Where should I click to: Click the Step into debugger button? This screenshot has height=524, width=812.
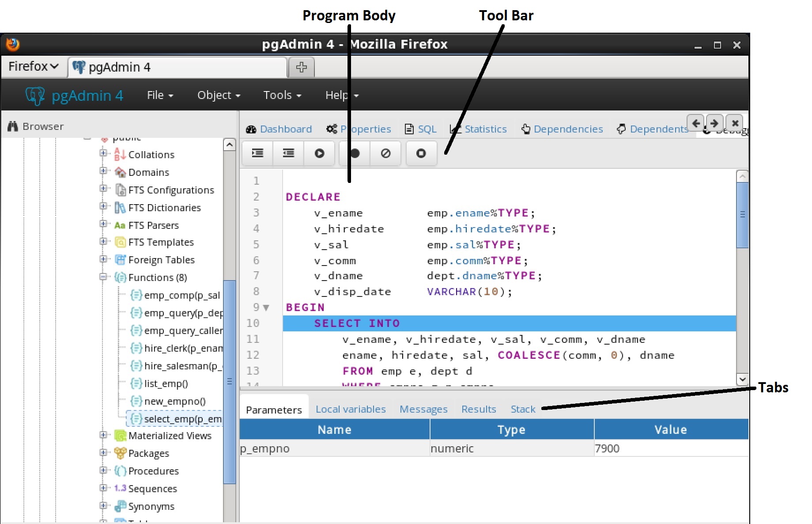(x=257, y=153)
